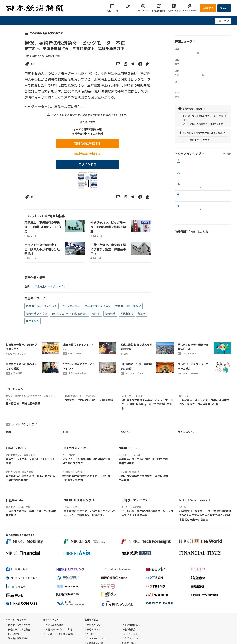Select 三井住友海上火災保険 keyword tag
Screen dimensions: 237x644
[97, 306]
